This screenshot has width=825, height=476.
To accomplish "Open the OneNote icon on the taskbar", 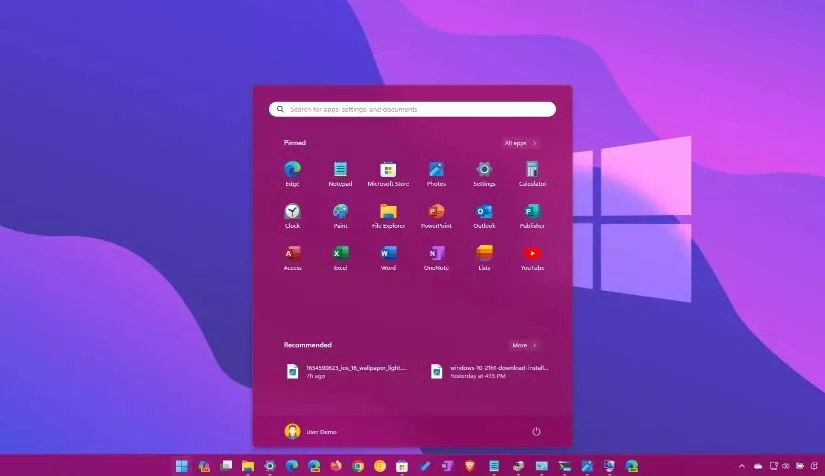I will (447, 466).
